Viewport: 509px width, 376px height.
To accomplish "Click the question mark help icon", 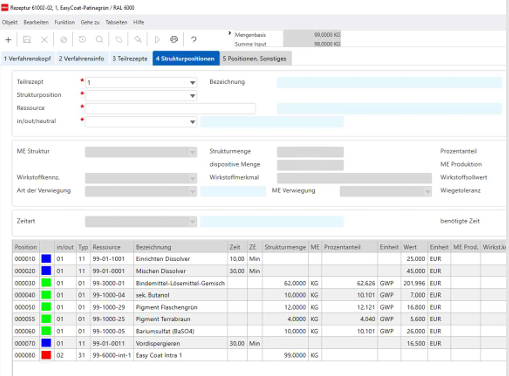I will (x=193, y=40).
